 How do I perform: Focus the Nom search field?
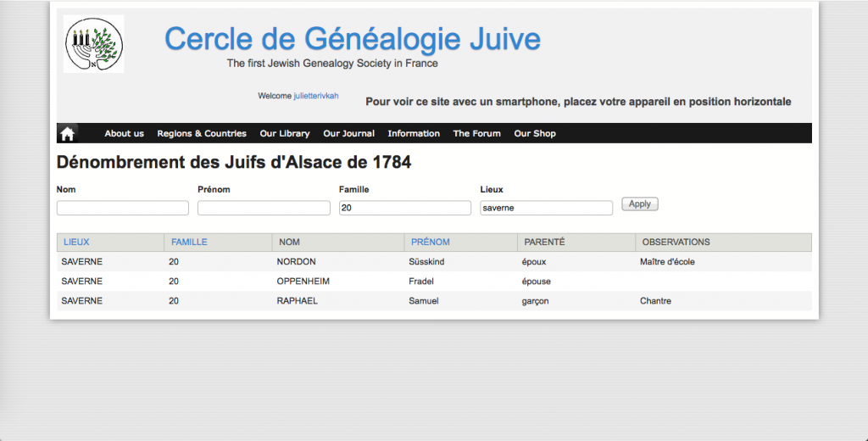123,208
